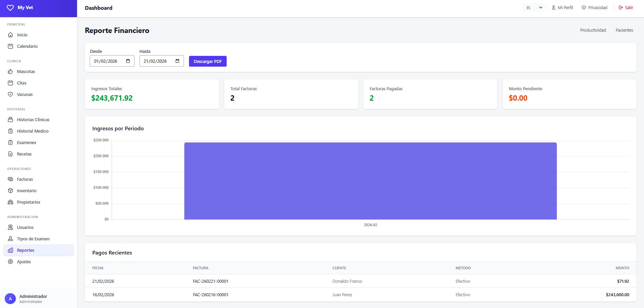Click the Citas calendar icon

point(10,83)
